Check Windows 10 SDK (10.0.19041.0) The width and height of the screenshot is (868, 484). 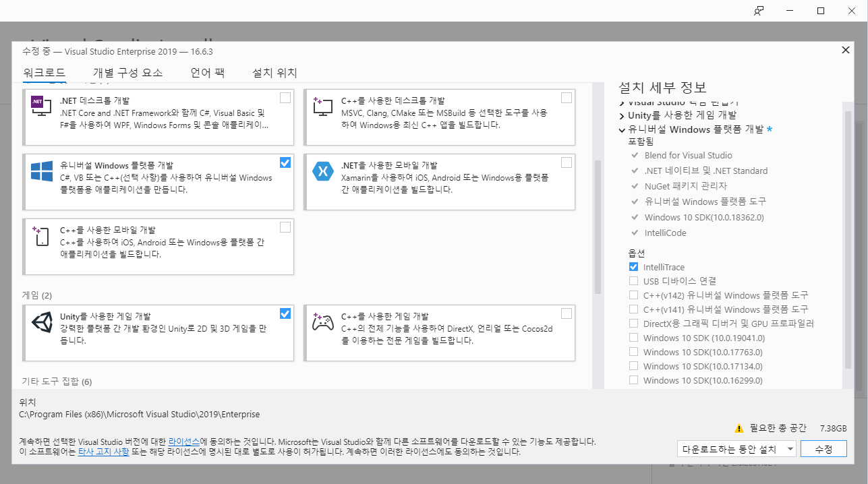pyautogui.click(x=633, y=338)
